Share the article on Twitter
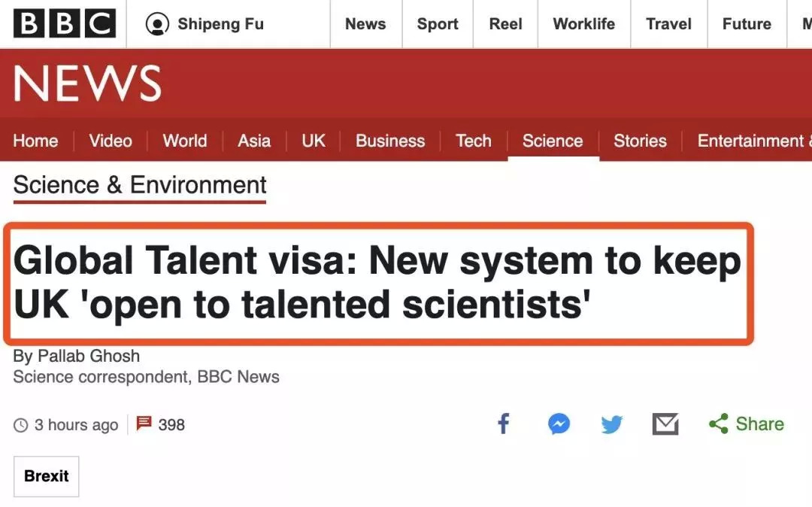 coord(612,424)
